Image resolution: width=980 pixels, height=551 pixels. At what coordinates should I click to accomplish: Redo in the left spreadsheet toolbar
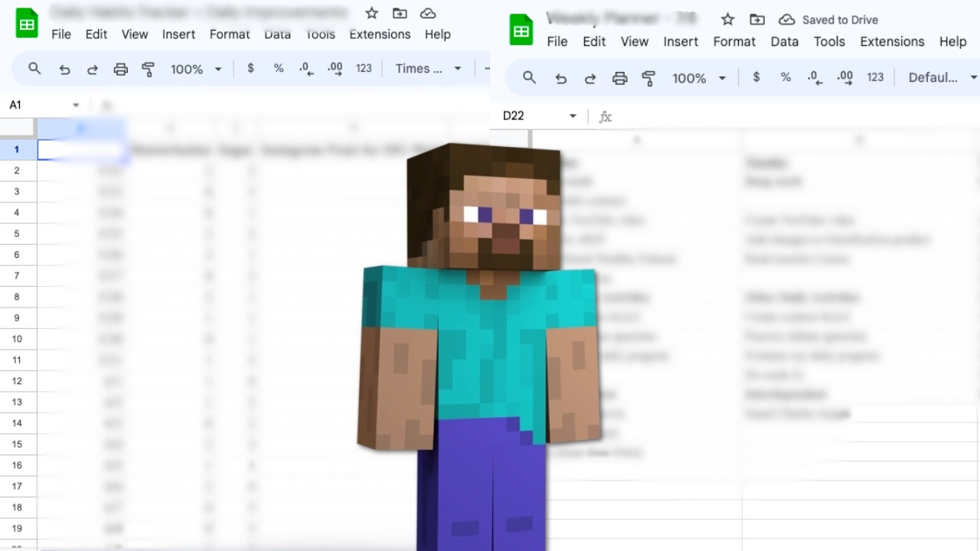point(93,69)
